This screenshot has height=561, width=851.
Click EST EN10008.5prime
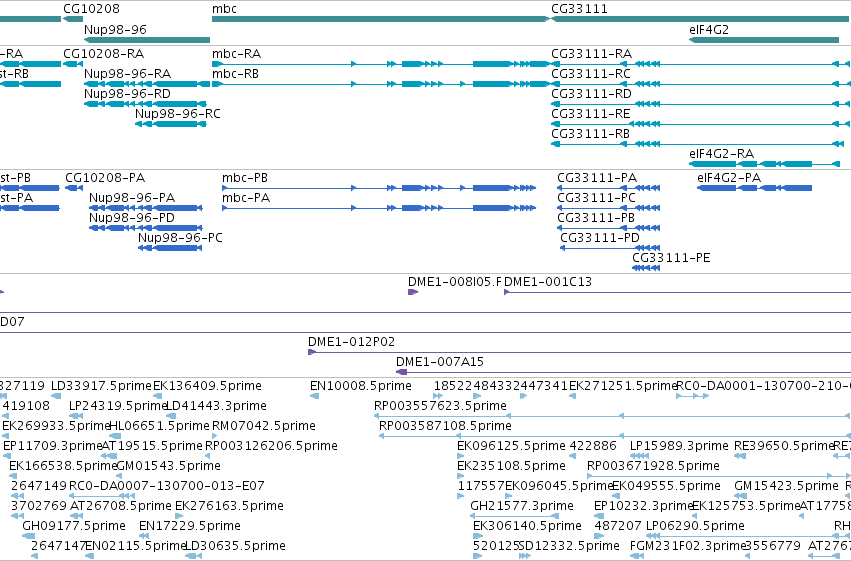[x=360, y=386]
